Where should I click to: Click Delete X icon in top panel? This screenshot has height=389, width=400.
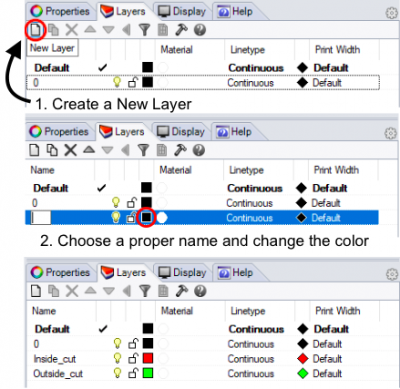pyautogui.click(x=71, y=30)
